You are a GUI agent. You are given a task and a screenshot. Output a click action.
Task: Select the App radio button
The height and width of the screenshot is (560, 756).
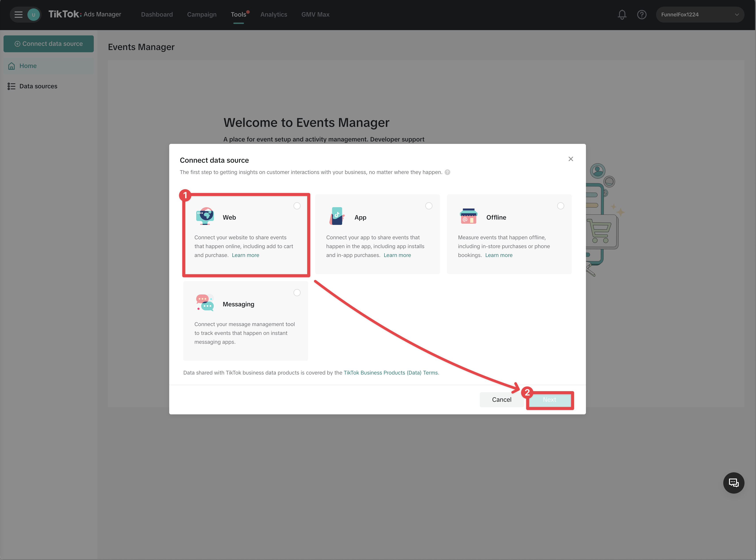coord(428,206)
